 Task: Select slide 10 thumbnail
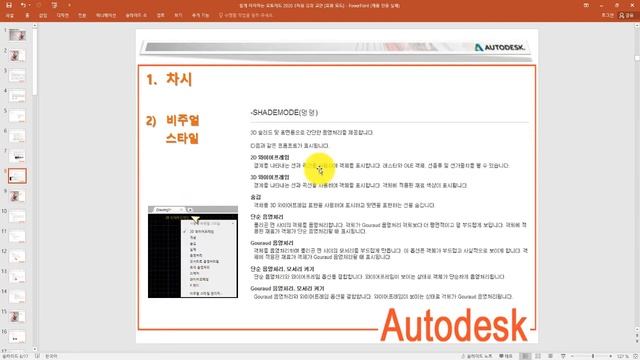point(17,216)
